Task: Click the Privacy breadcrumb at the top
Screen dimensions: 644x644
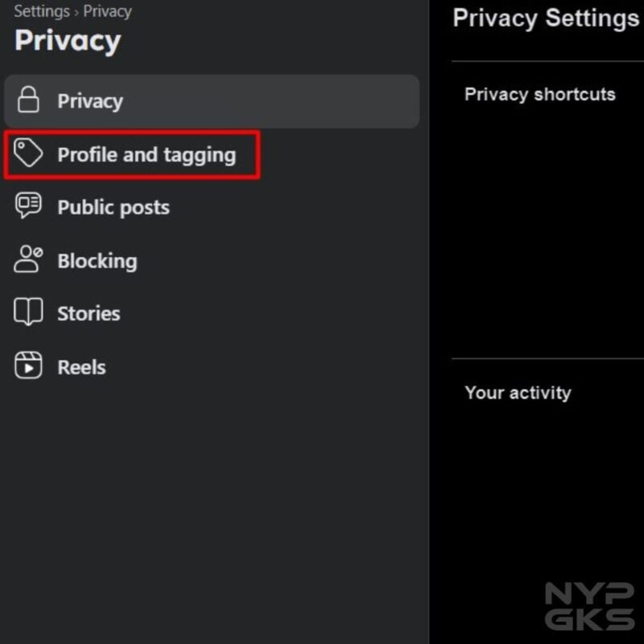Action: (107, 11)
